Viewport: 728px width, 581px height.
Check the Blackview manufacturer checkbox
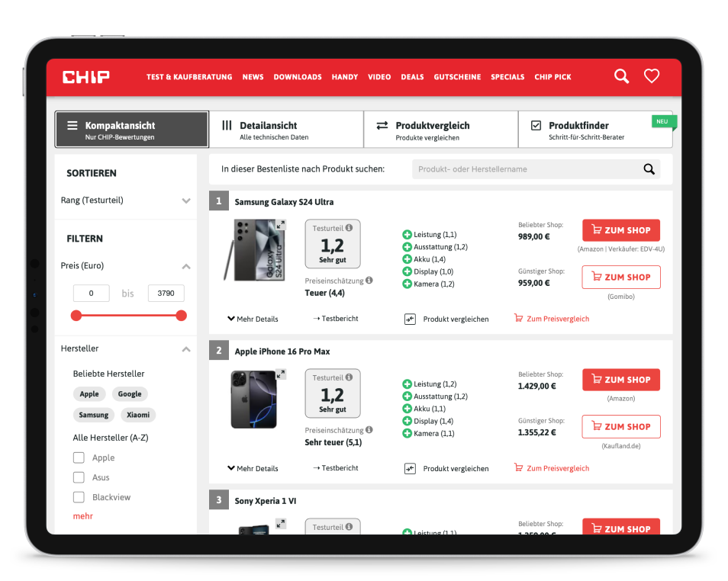(x=79, y=497)
